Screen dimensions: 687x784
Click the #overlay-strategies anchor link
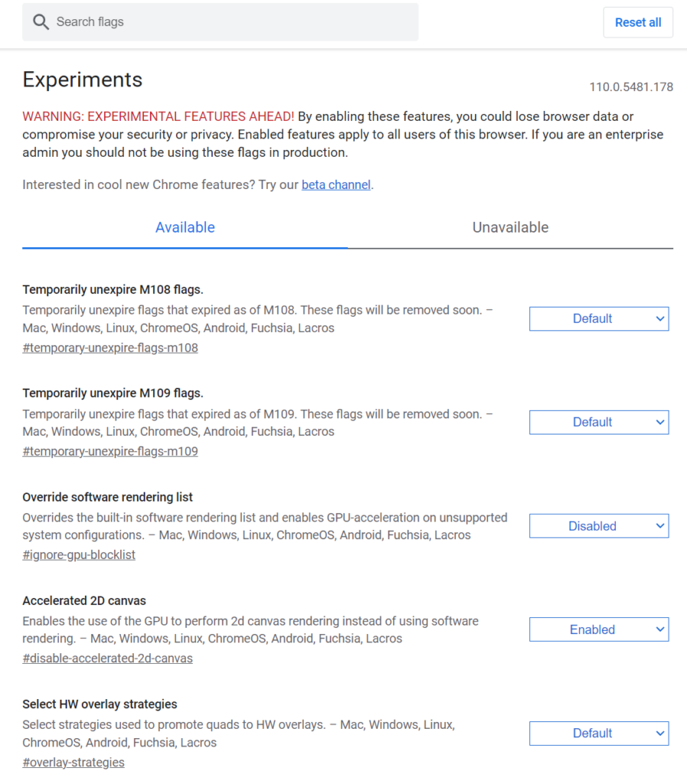[74, 763]
